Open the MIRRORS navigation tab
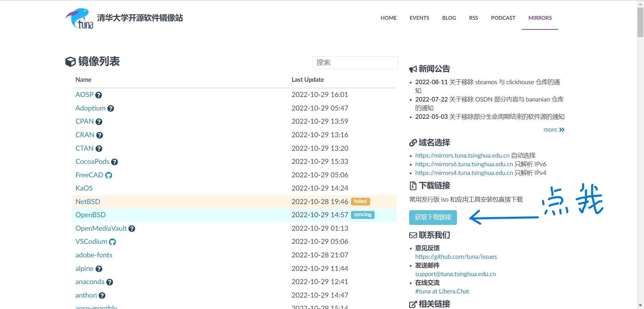 click(x=540, y=18)
